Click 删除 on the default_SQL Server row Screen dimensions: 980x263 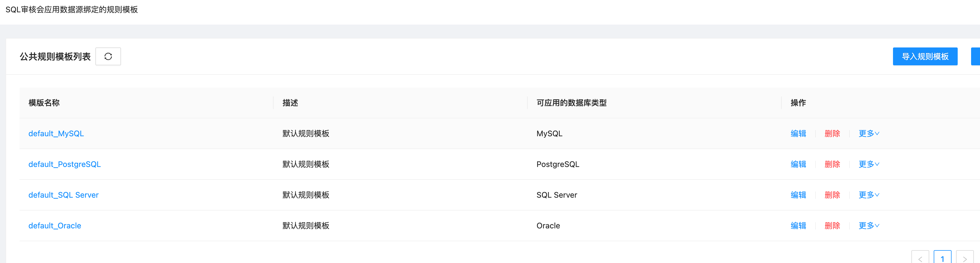[x=832, y=195]
